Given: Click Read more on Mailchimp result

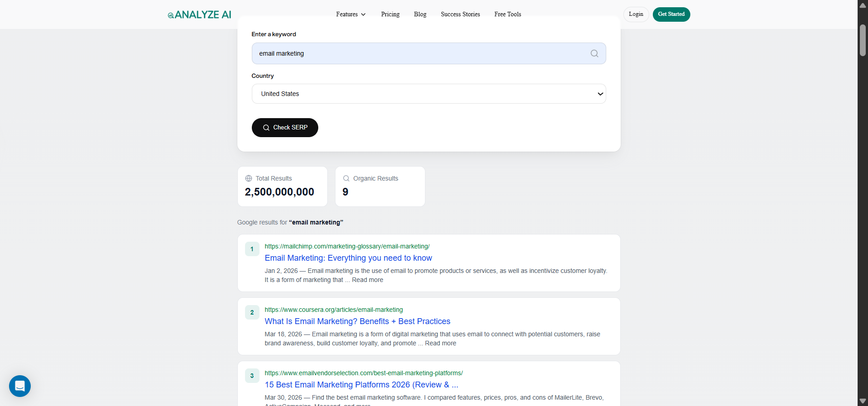Looking at the screenshot, I should 368,280.
